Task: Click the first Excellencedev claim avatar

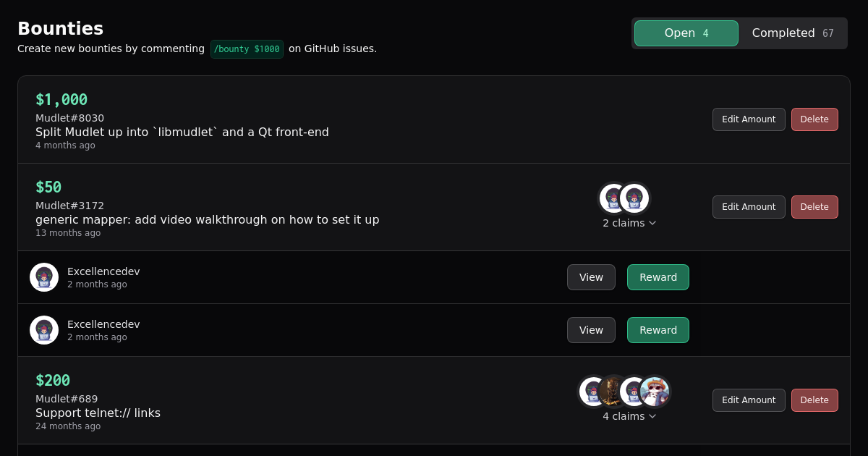Action: point(44,277)
